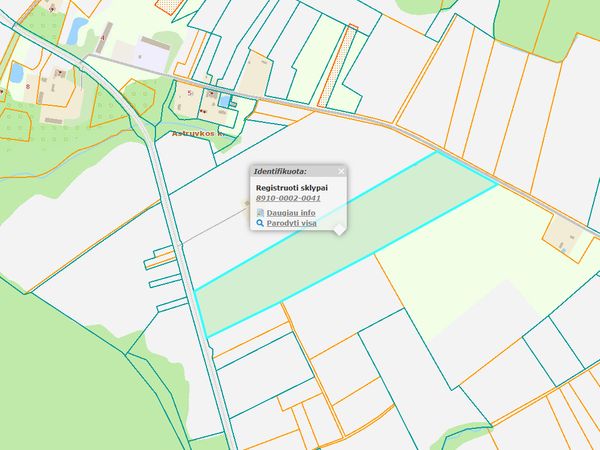This screenshot has width=600, height=450.
Task: Click the small pond at left edge
Action: coord(17,73)
